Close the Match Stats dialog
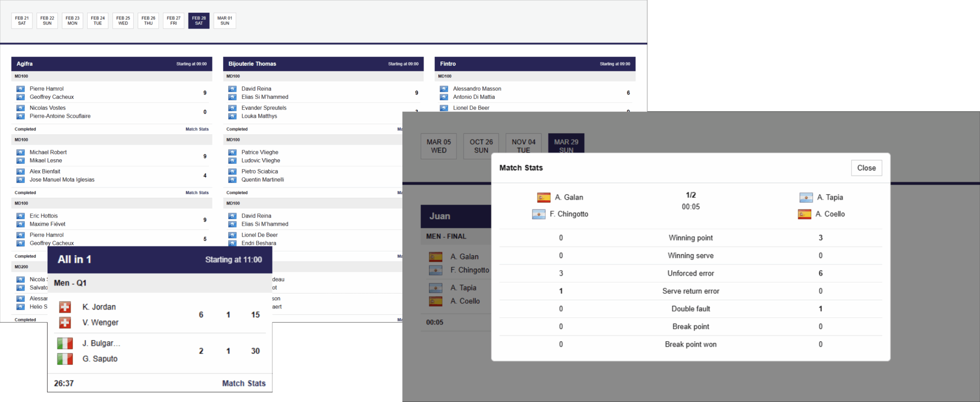Viewport: 980px width, 402px height. [866, 168]
